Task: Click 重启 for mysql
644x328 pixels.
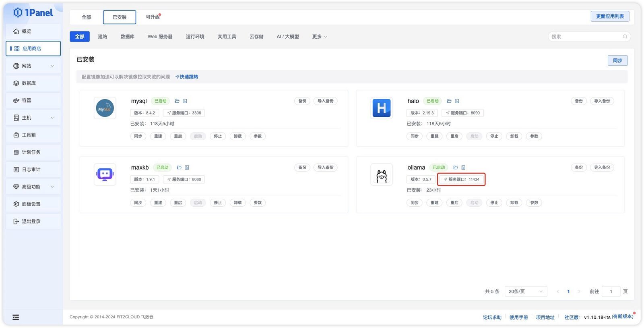Action: point(178,136)
